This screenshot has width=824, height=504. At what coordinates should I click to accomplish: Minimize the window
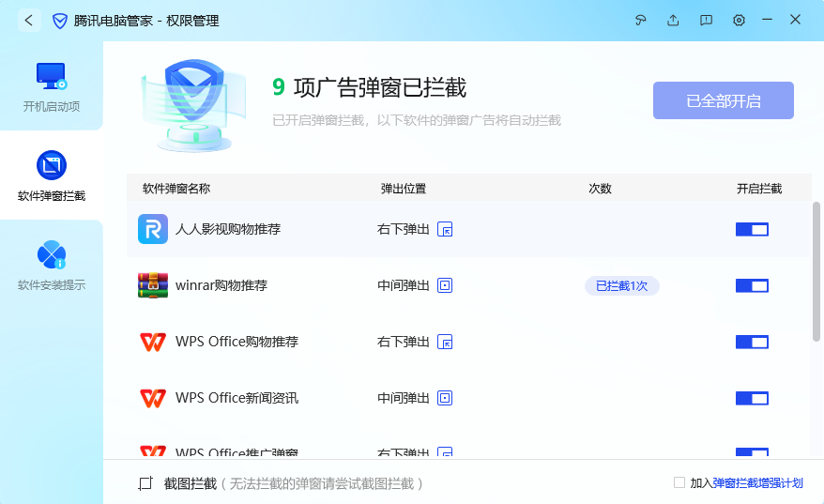tap(768, 20)
